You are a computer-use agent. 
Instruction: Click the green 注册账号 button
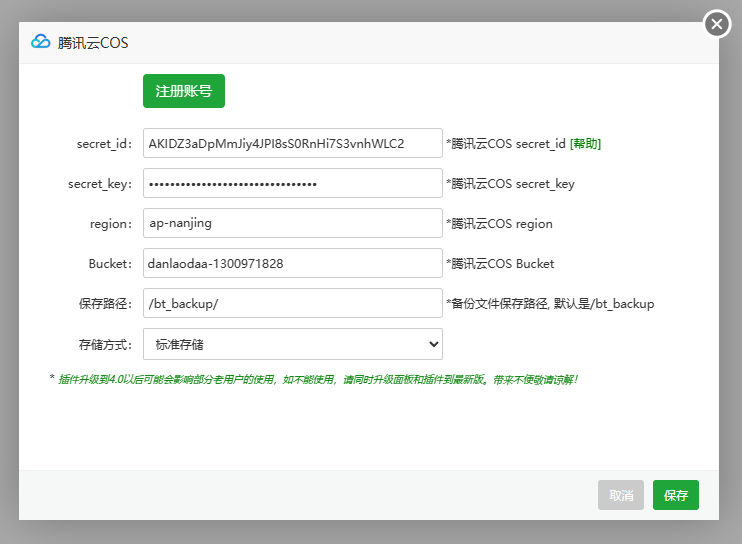pyautogui.click(x=184, y=91)
